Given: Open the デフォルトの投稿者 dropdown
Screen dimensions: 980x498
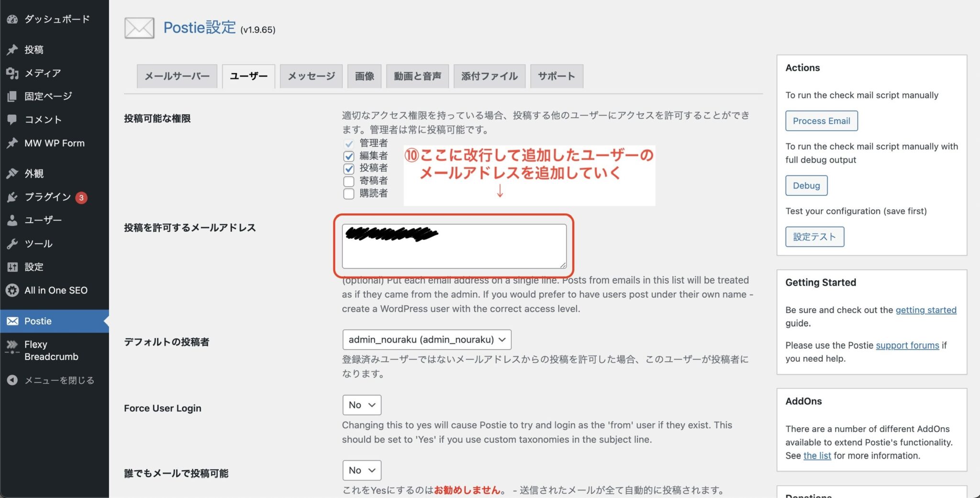Looking at the screenshot, I should [426, 340].
